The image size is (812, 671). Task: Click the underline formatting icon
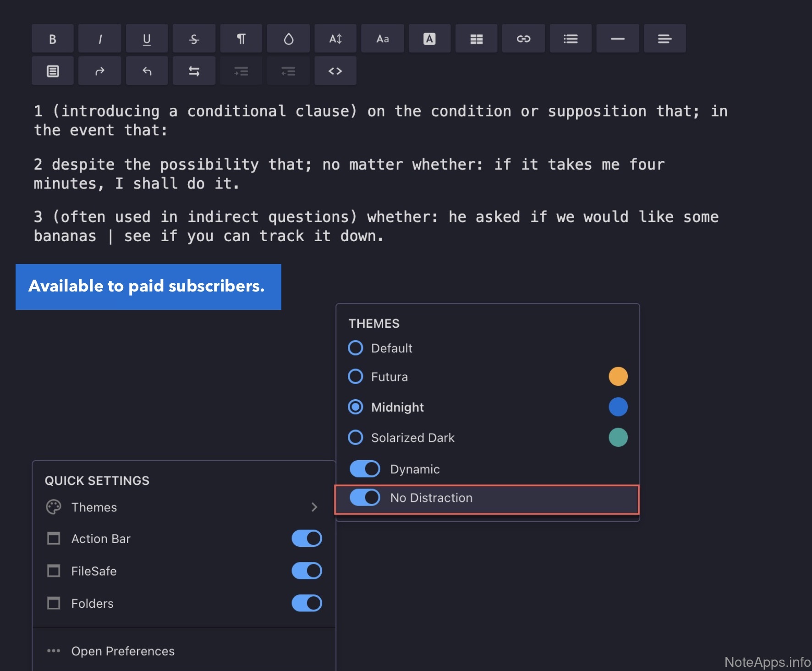coord(147,39)
